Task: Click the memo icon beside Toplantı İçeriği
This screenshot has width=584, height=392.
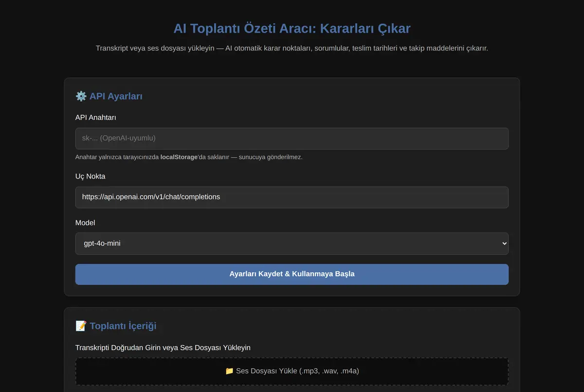Action: pos(81,326)
